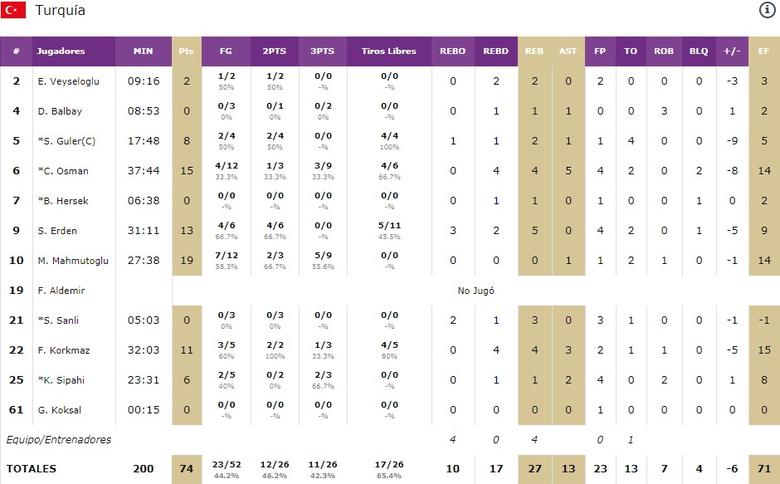Sort by the +/- column header
The width and height of the screenshot is (780, 484).
(731, 51)
